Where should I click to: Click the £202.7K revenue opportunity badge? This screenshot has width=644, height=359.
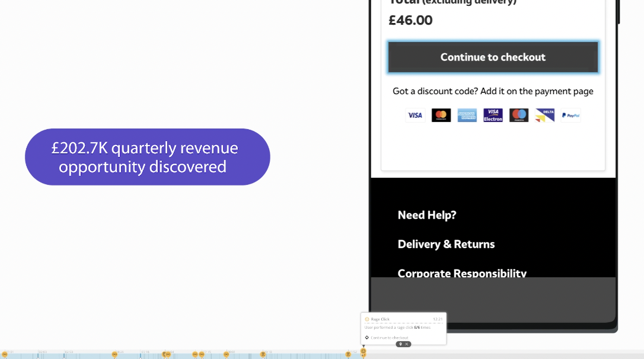[147, 157]
